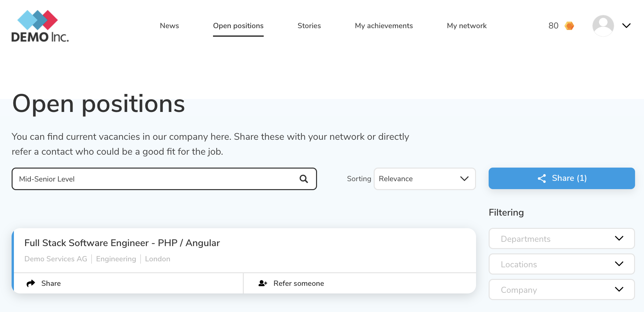Open Full Stack Software Engineer job title
644x312 pixels.
click(x=122, y=243)
